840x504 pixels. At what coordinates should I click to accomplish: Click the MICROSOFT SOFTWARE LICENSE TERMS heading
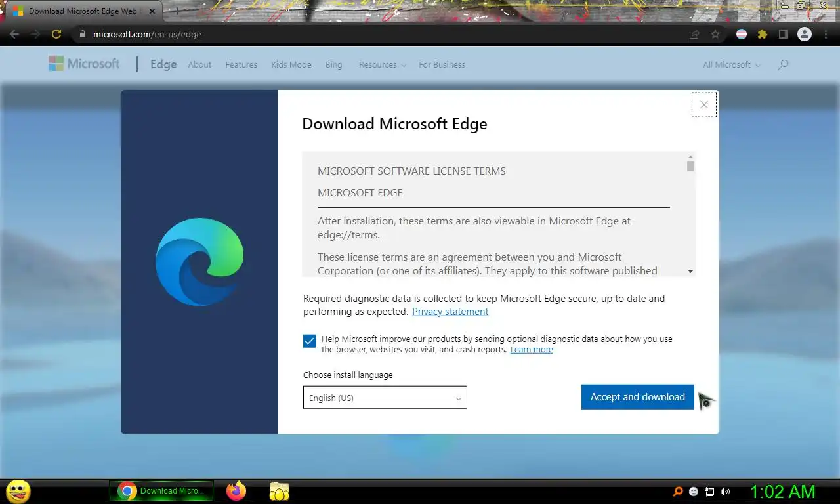pos(411,171)
